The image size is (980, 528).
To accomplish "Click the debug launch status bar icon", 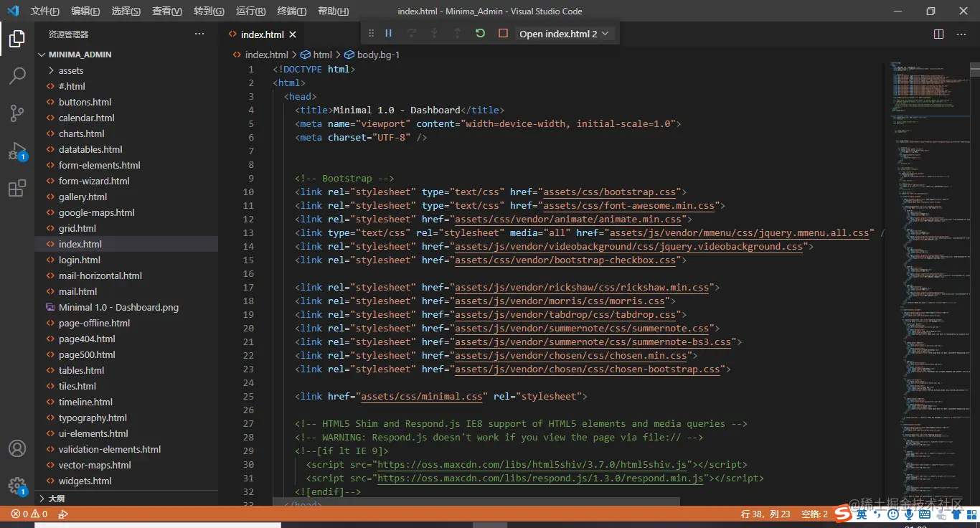I will tap(63, 514).
